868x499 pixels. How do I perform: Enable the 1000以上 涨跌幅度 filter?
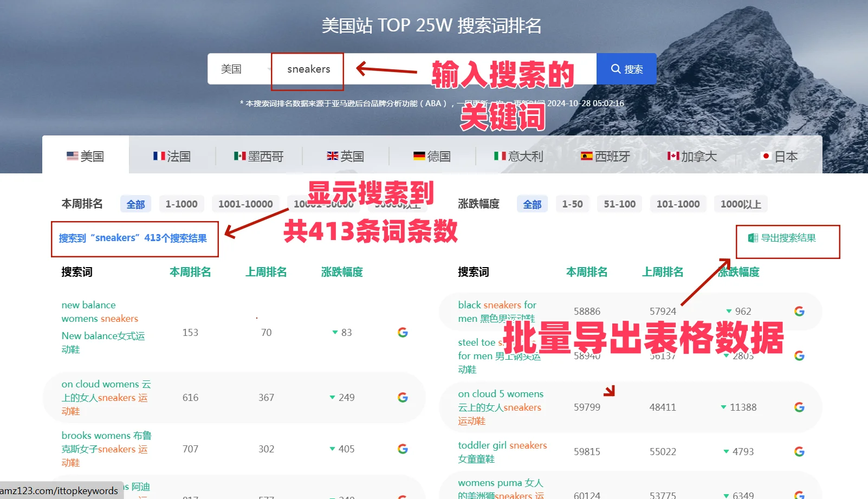coord(741,204)
